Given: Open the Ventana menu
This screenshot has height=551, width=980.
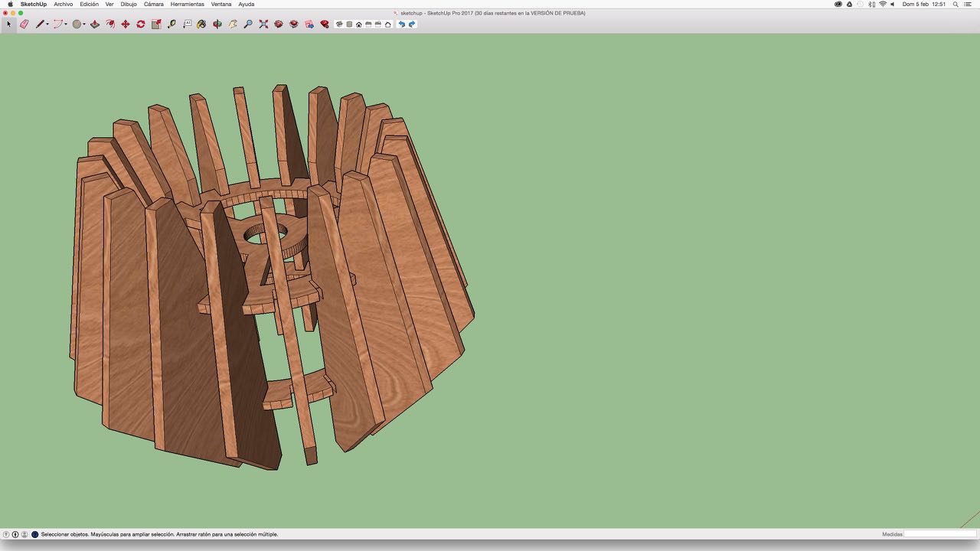Looking at the screenshot, I should pos(221,4).
